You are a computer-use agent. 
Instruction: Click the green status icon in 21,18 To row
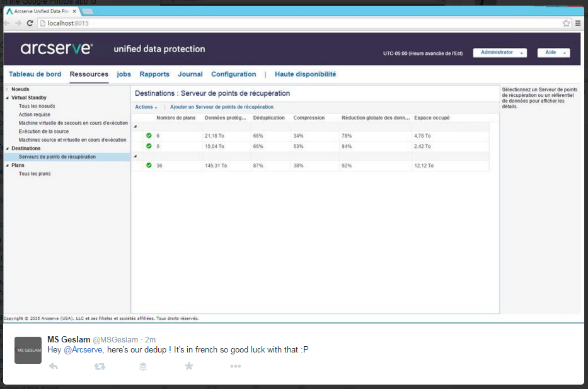coord(149,135)
